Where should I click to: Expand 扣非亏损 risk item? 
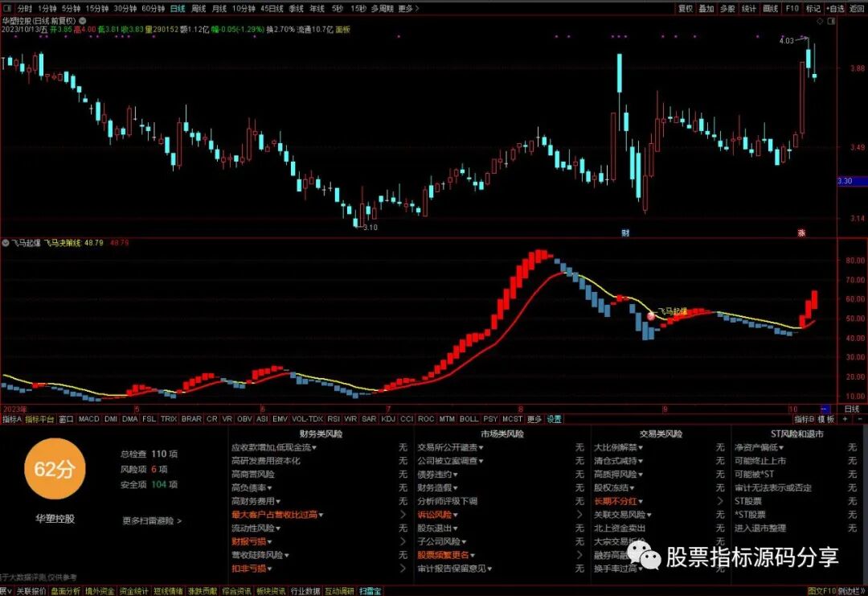[x=252, y=569]
